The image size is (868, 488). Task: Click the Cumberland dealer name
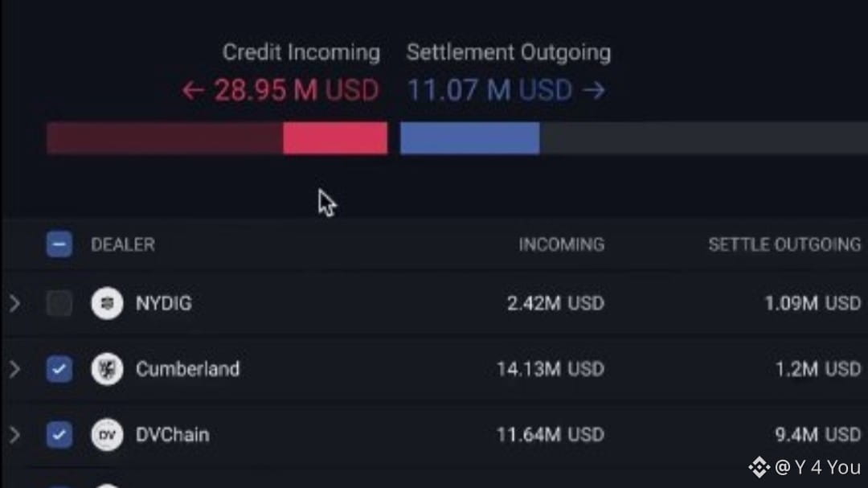(x=187, y=369)
